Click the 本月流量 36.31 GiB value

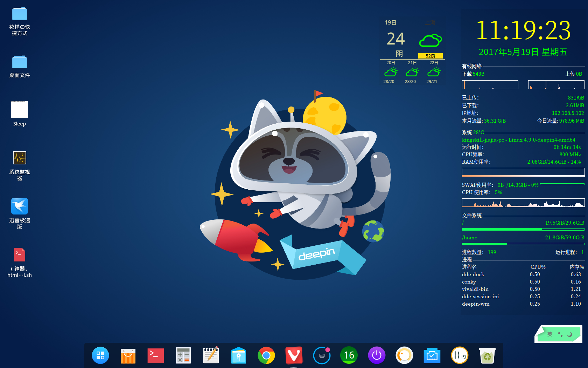pyautogui.click(x=495, y=121)
